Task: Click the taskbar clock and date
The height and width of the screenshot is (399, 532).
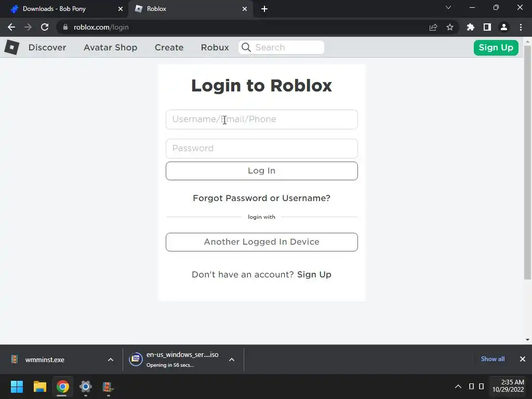Action: pos(508,386)
